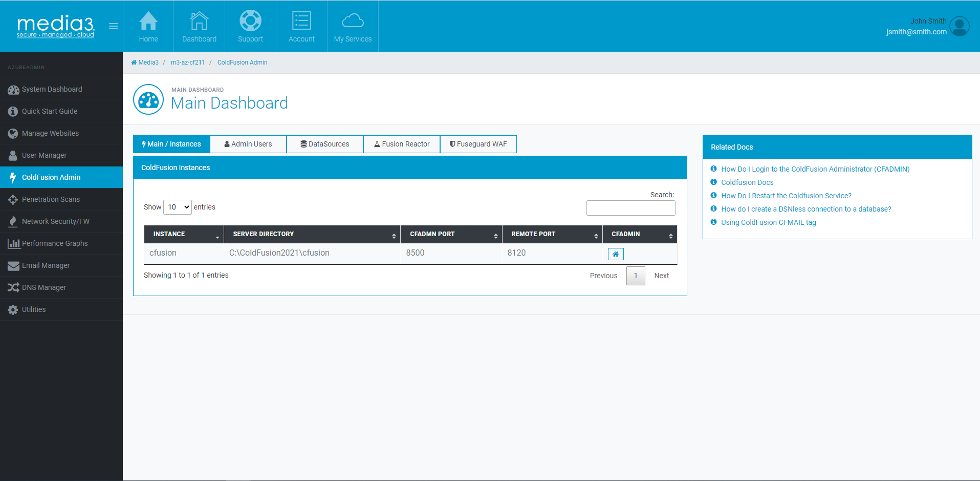Viewport: 980px width, 481px height.
Task: Click ColdFusion Admin breadcrumb link
Action: (x=242, y=62)
